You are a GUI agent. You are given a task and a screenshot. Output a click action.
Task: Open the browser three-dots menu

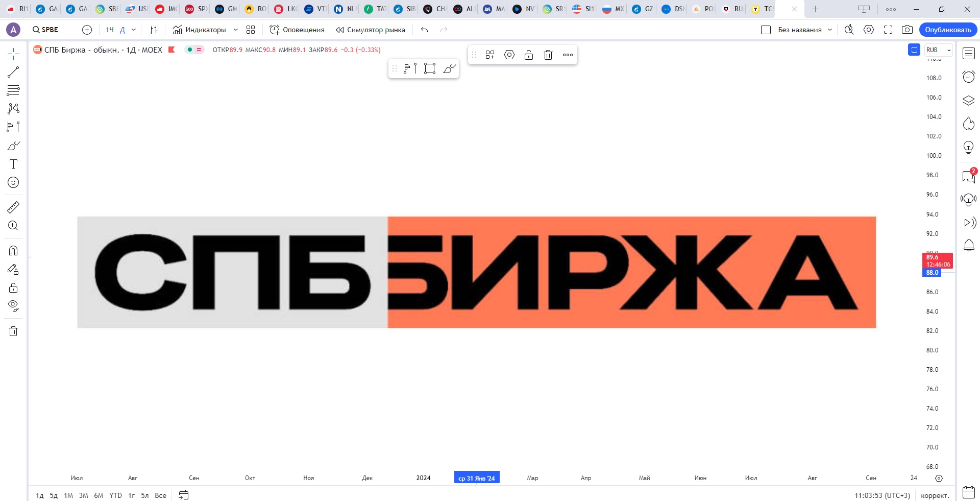coord(891,9)
